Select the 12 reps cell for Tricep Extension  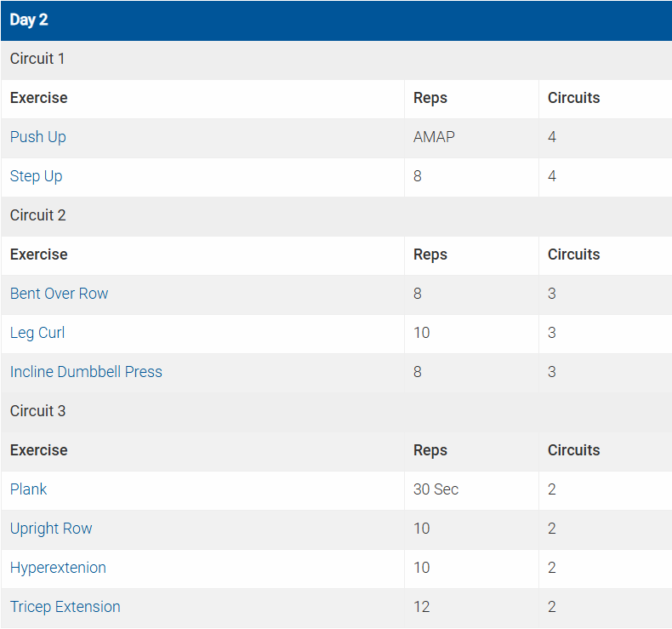pos(422,607)
